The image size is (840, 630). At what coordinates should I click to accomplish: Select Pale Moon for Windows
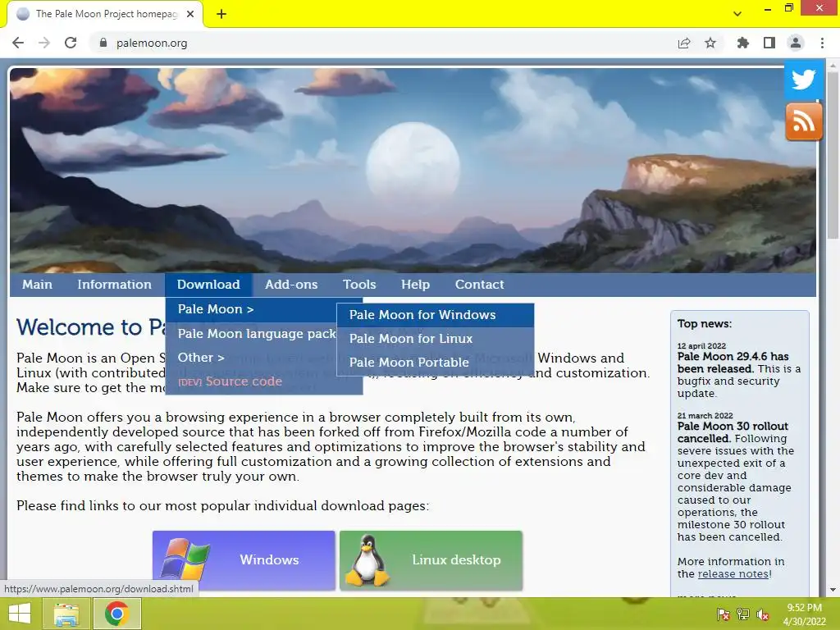(x=436, y=315)
